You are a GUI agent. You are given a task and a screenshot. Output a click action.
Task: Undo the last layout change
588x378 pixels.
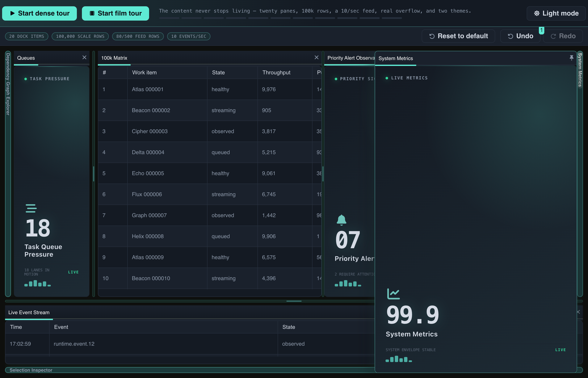click(x=520, y=36)
